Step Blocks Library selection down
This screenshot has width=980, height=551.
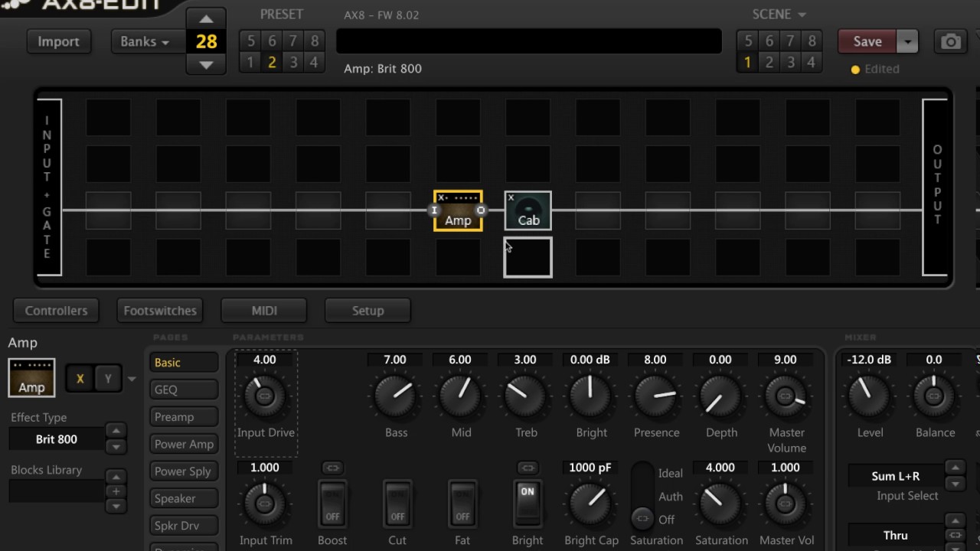(115, 506)
